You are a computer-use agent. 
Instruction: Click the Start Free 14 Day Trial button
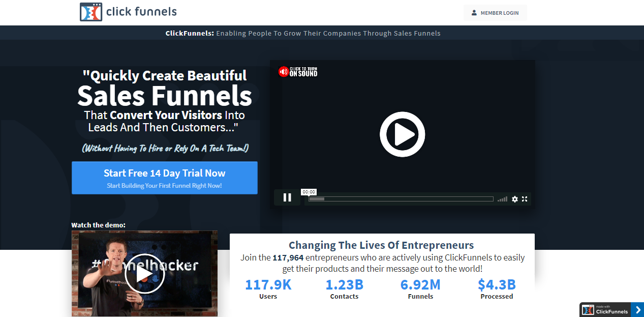165,178
